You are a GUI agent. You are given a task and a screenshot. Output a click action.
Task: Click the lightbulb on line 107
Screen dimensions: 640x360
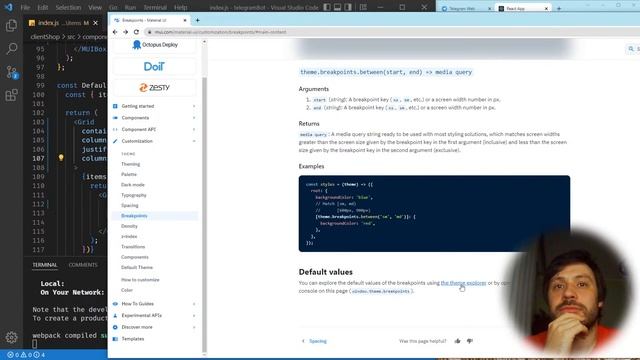(61, 158)
